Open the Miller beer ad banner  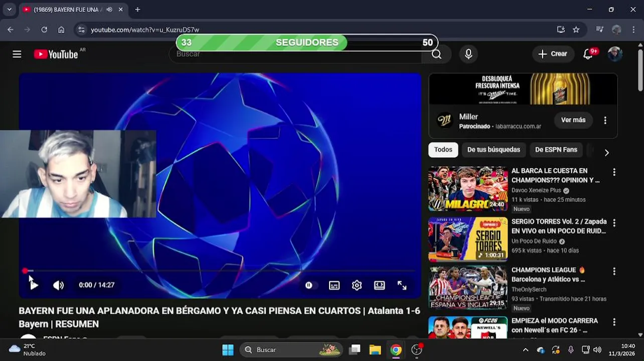[523, 89]
